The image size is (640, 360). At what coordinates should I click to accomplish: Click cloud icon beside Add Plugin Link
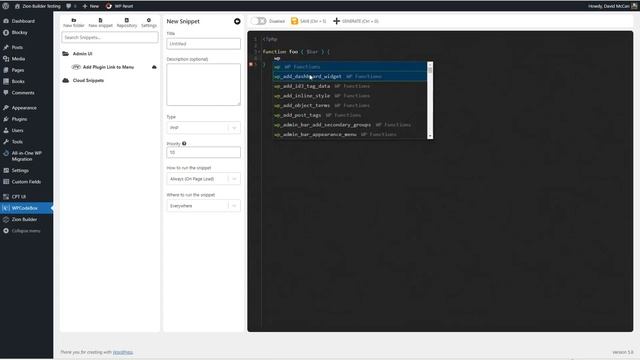tap(154, 67)
